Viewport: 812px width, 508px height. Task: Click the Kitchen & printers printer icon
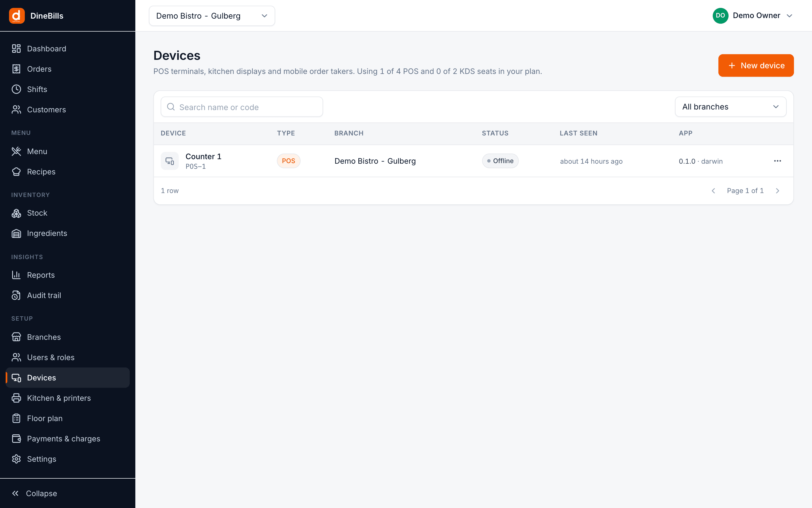(16, 398)
